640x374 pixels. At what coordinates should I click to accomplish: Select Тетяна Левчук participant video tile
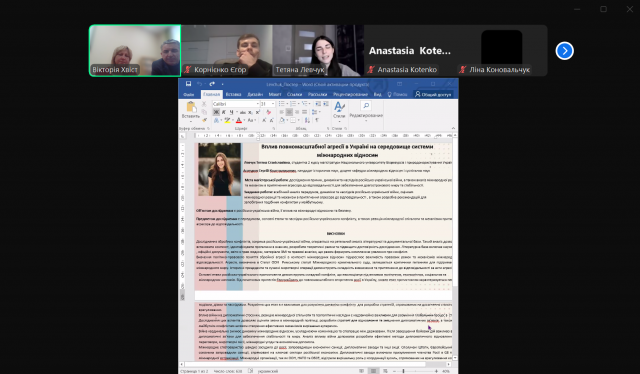(x=318, y=50)
